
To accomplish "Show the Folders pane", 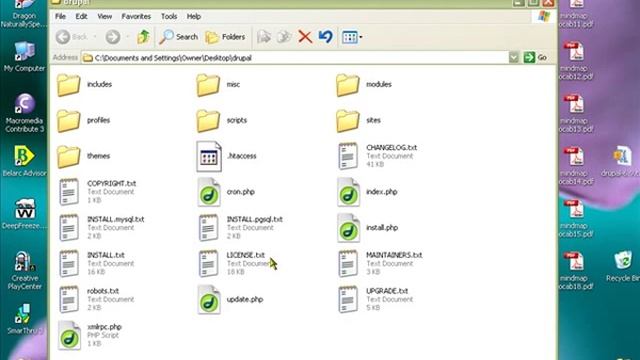I will click(225, 37).
